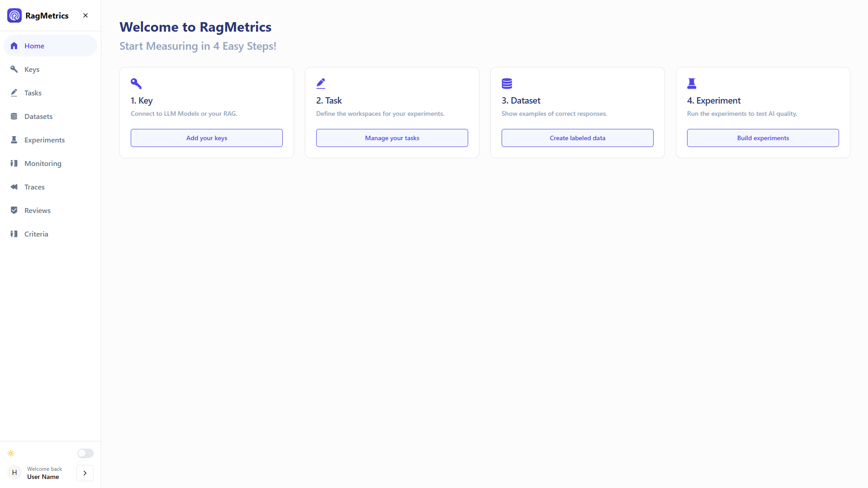
Task: Select the Reviews shield icon
Action: point(14,210)
